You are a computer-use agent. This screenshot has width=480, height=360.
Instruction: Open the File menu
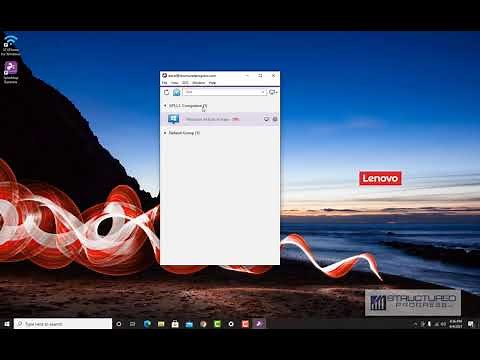165,83
